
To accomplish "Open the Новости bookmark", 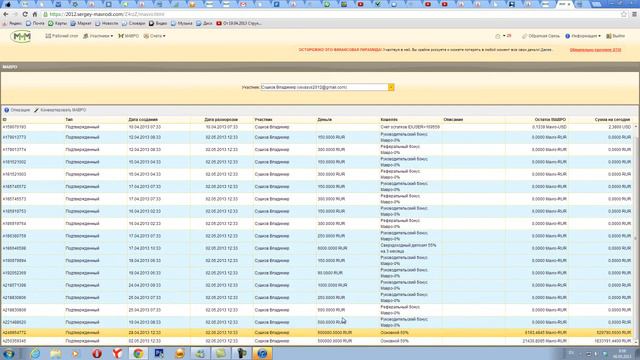I will click(x=107, y=24).
